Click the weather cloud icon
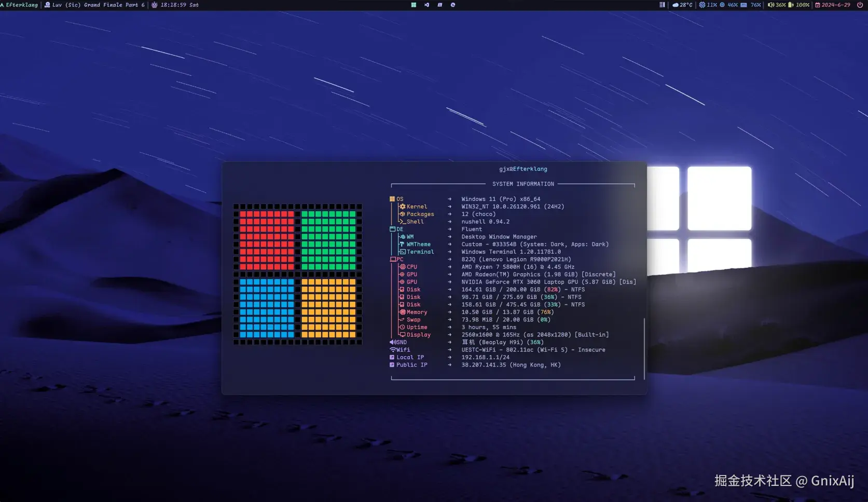 676,5
